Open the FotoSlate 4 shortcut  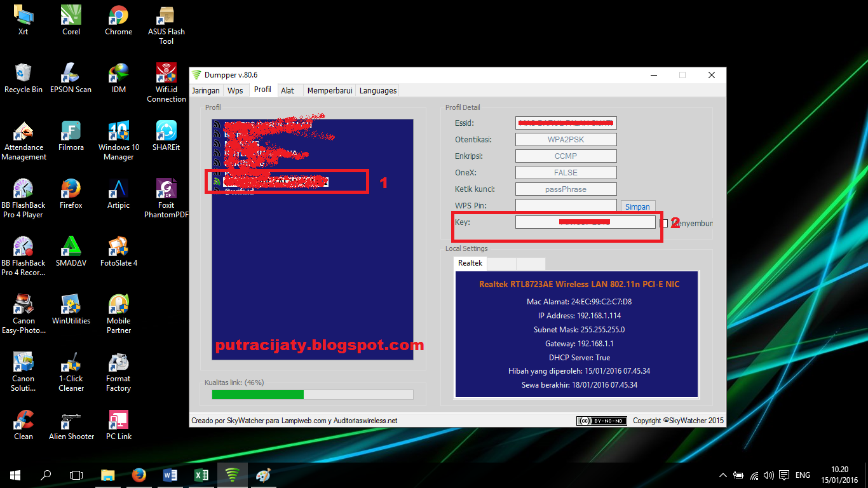[x=119, y=251]
